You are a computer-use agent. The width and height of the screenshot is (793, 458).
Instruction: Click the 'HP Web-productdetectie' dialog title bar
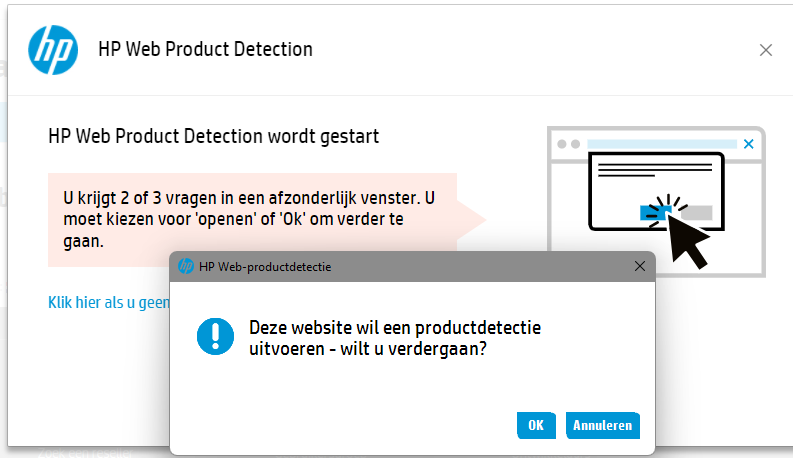(400, 266)
